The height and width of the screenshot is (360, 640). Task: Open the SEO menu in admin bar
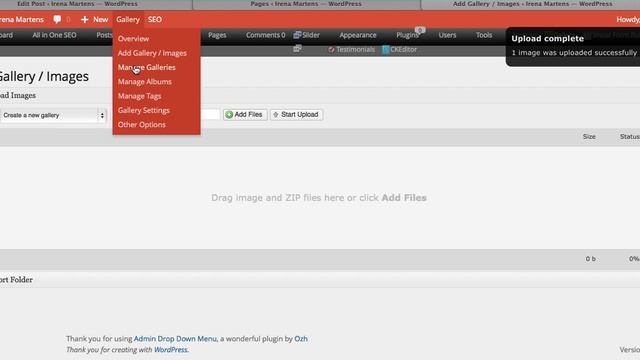coord(155,19)
